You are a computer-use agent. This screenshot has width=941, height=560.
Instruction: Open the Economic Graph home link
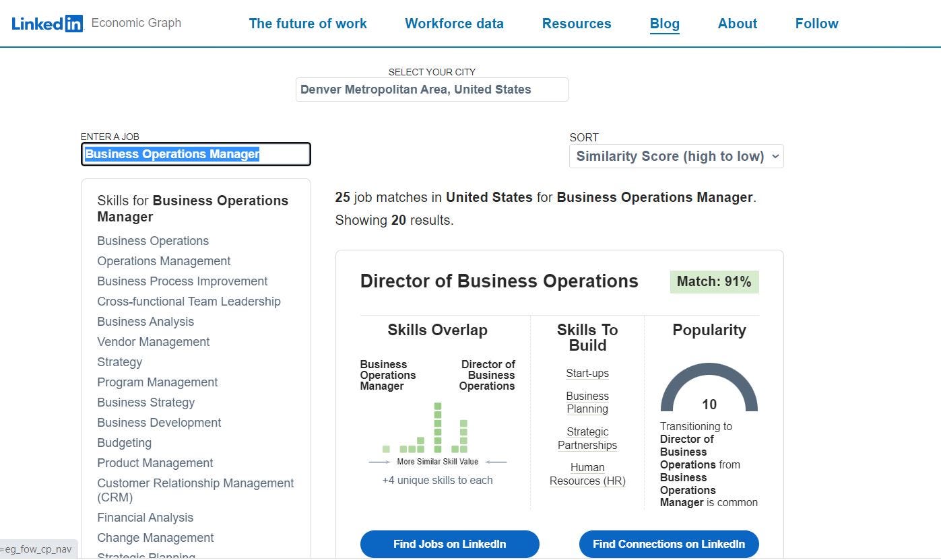point(136,23)
